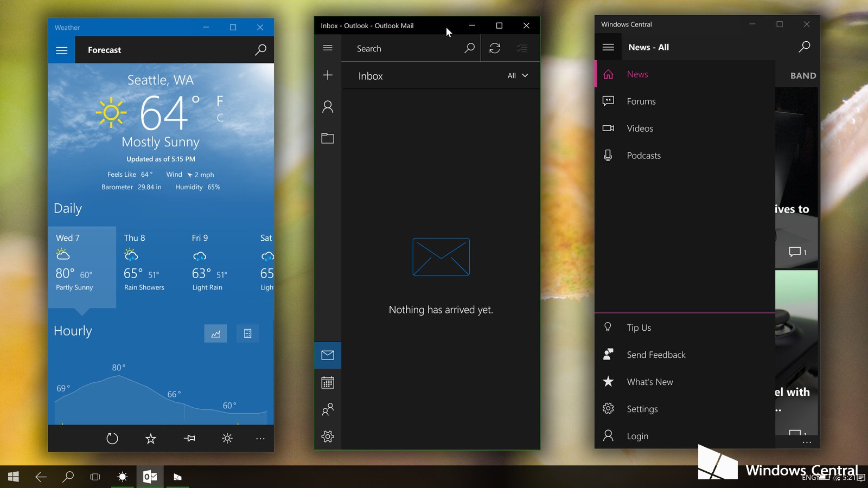Switch temperature units to Celsius

(220, 117)
